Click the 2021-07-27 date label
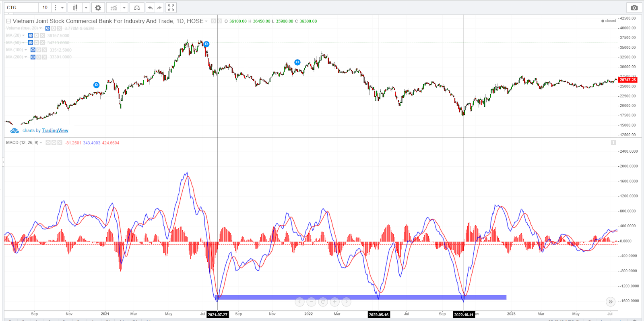 [217, 315]
